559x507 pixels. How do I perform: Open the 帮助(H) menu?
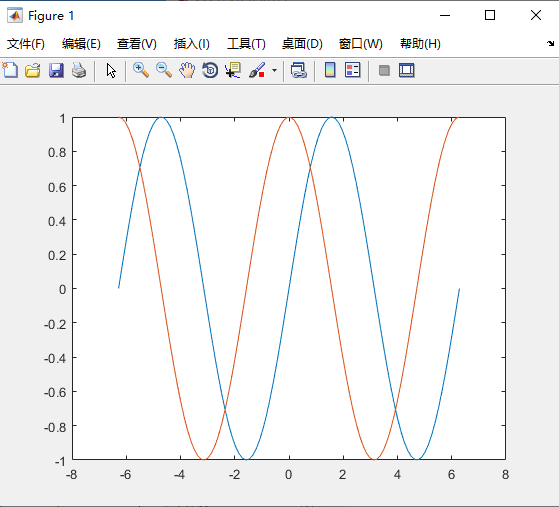coord(420,44)
